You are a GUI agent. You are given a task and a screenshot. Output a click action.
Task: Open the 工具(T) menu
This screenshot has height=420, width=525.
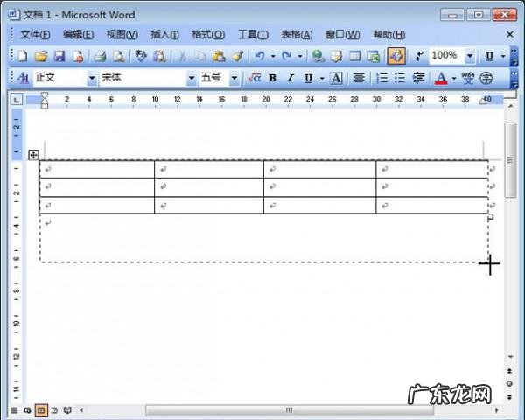pos(253,34)
